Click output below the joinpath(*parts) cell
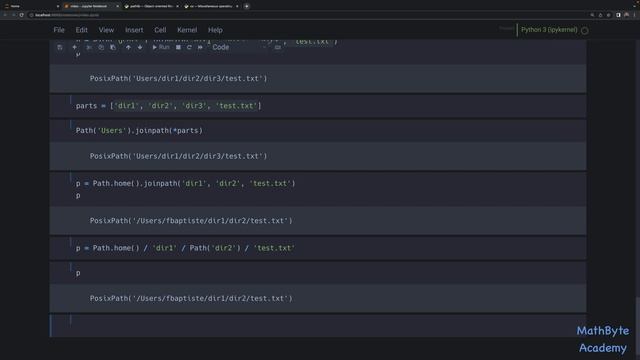The width and height of the screenshot is (640, 360). click(x=178, y=156)
